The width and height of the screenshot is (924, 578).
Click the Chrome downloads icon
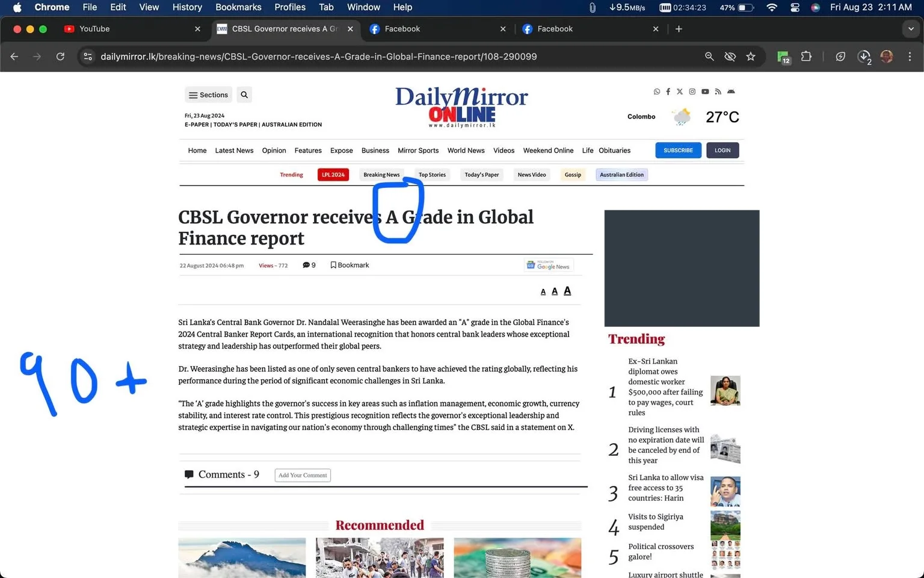(864, 56)
